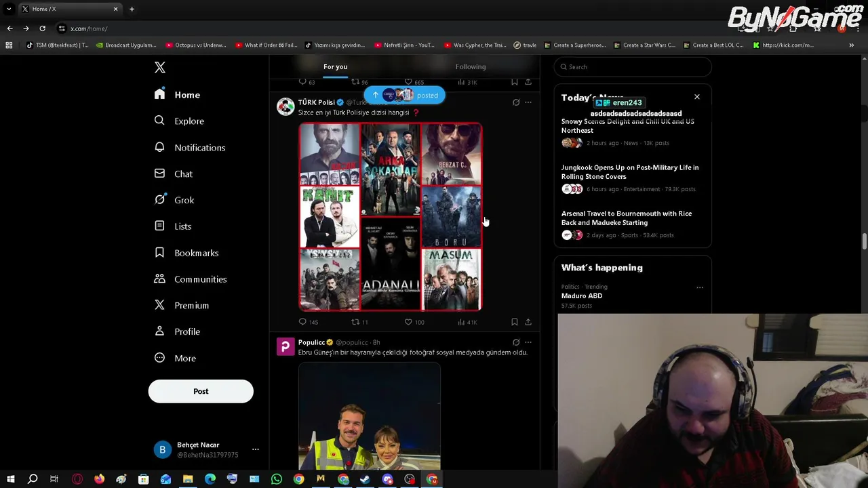Screen dimensions: 868x488
Task: Switch to the Following tab
Action: [471, 66]
